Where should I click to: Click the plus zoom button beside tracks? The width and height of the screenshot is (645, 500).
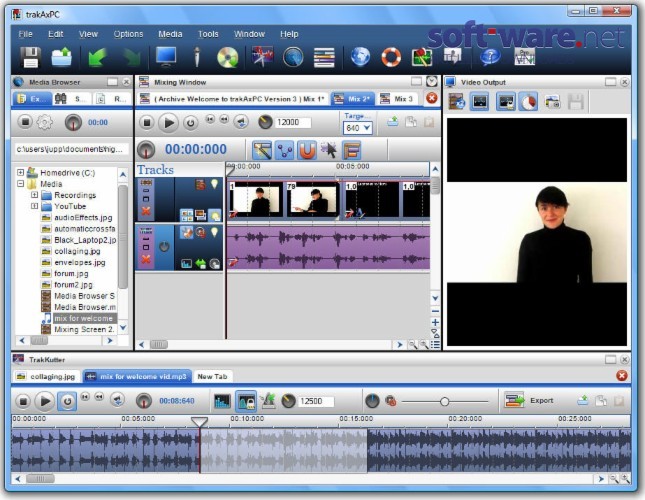tap(435, 322)
